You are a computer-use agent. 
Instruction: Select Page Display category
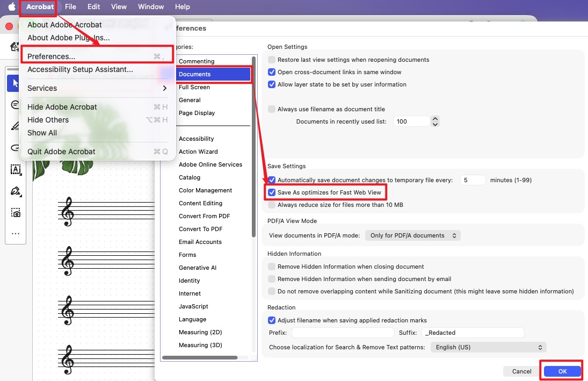point(197,113)
